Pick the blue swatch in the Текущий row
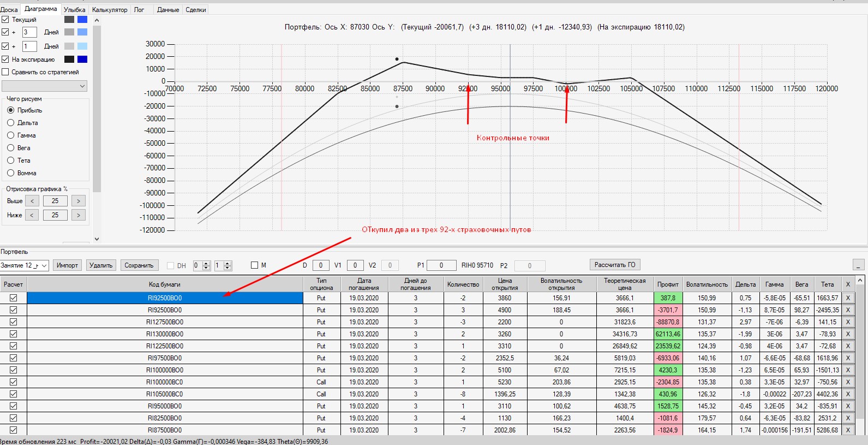The height and width of the screenshot is (445, 868). point(82,20)
